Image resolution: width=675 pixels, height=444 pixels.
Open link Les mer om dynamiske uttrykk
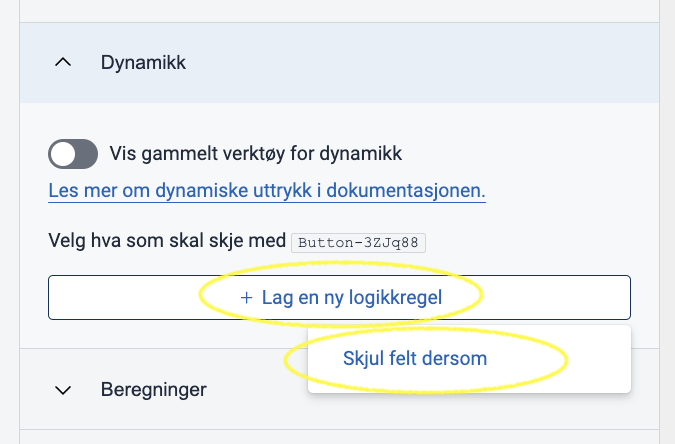pyautogui.click(x=267, y=191)
